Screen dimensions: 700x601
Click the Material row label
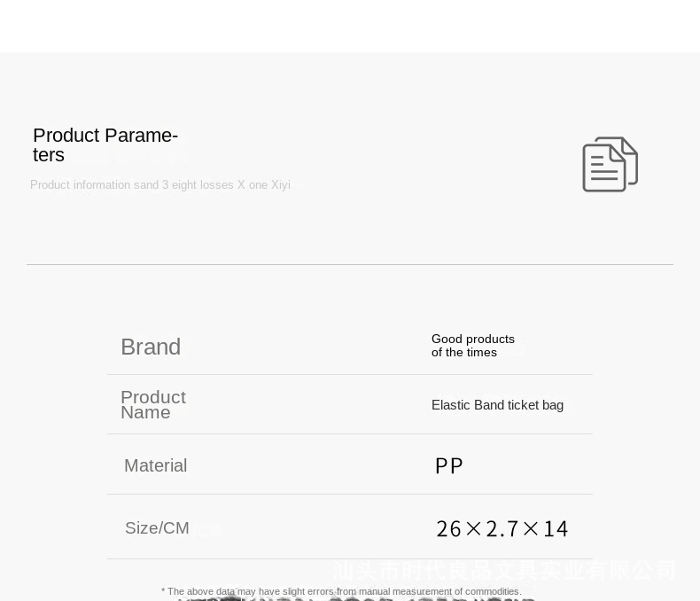tap(155, 465)
